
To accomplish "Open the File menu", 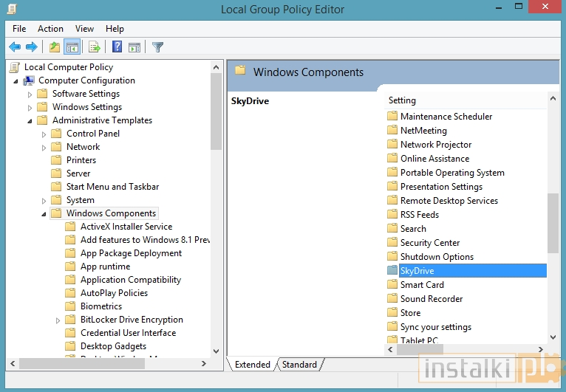I will (x=19, y=29).
